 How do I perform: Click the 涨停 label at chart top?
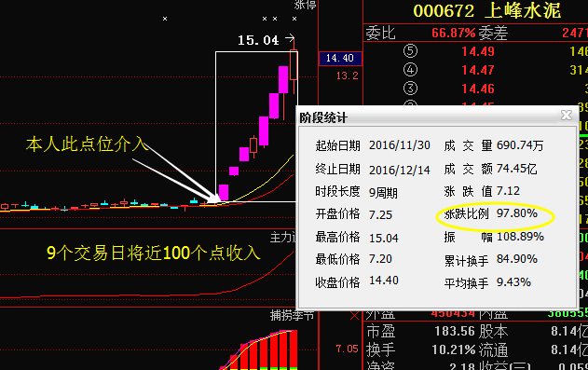[306, 5]
